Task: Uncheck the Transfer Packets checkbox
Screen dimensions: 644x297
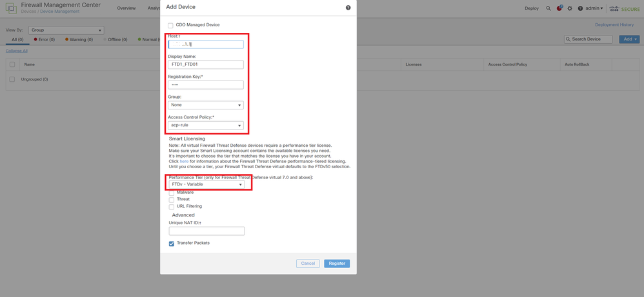Action: (x=171, y=244)
